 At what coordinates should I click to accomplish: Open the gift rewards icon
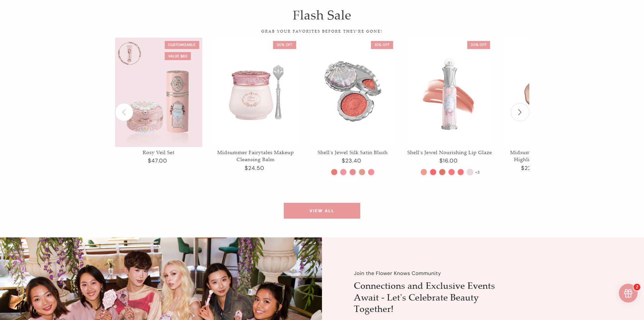pos(628,293)
